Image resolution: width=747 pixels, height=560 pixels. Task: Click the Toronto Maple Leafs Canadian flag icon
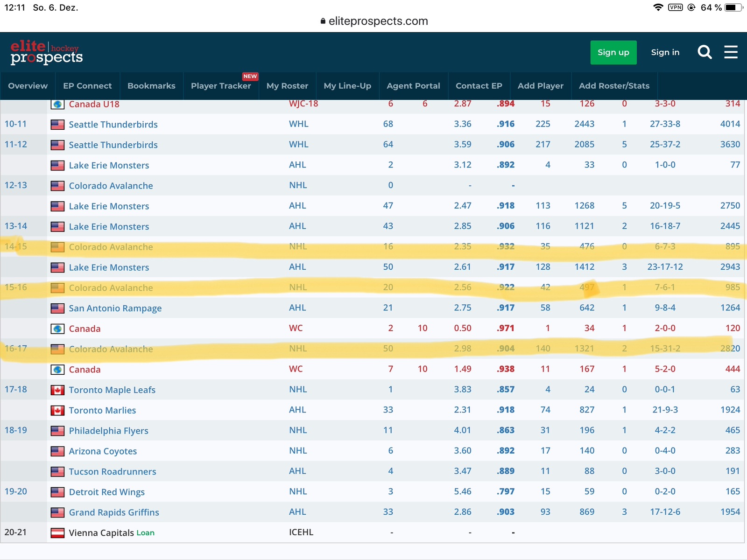pos(57,390)
